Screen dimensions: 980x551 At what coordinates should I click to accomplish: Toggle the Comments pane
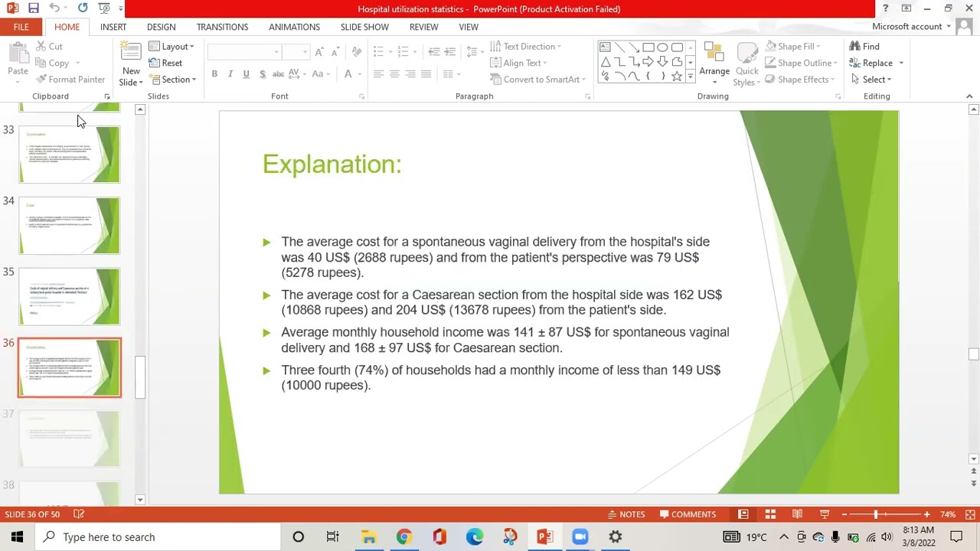pos(687,514)
